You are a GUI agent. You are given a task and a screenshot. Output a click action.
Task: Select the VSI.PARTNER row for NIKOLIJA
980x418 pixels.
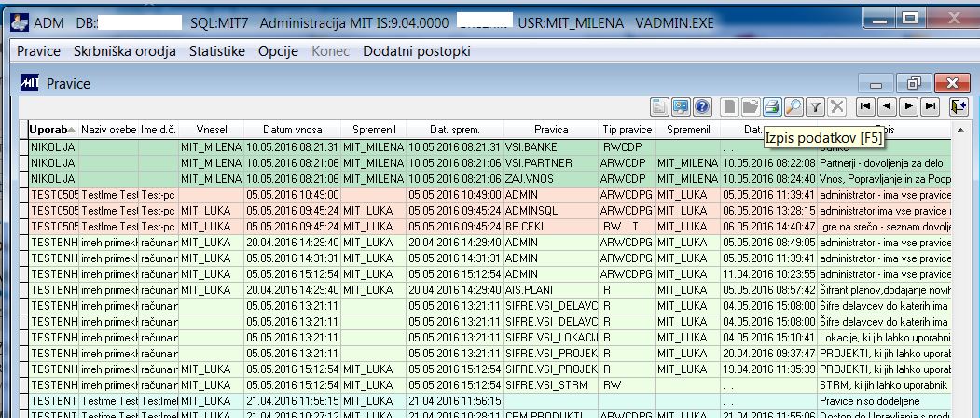point(491,162)
